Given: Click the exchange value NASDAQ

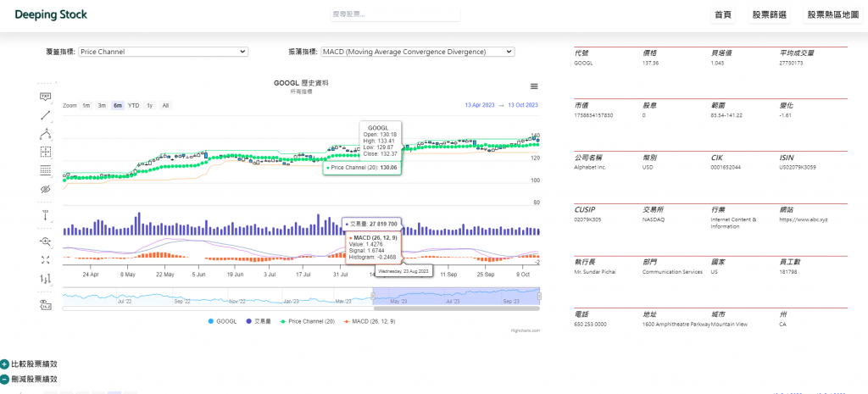Looking at the screenshot, I should (x=654, y=219).
